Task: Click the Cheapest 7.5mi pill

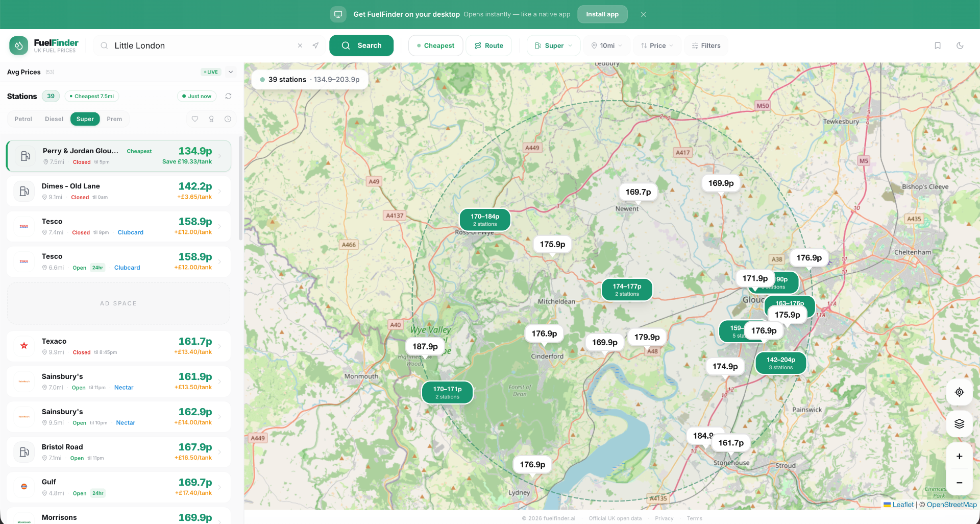Action: point(92,96)
